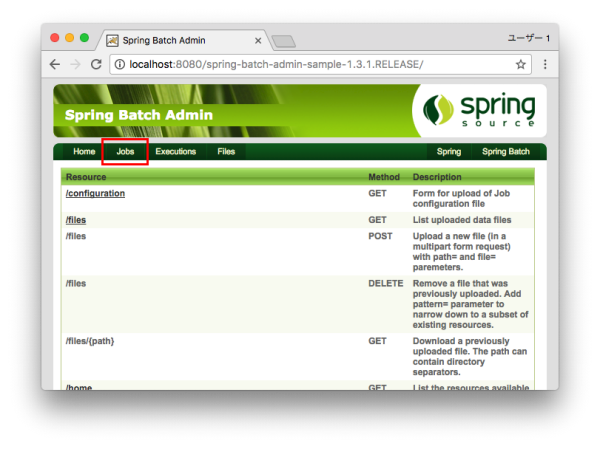
Task: Reload the page with the refresh icon
Action: coord(96,64)
